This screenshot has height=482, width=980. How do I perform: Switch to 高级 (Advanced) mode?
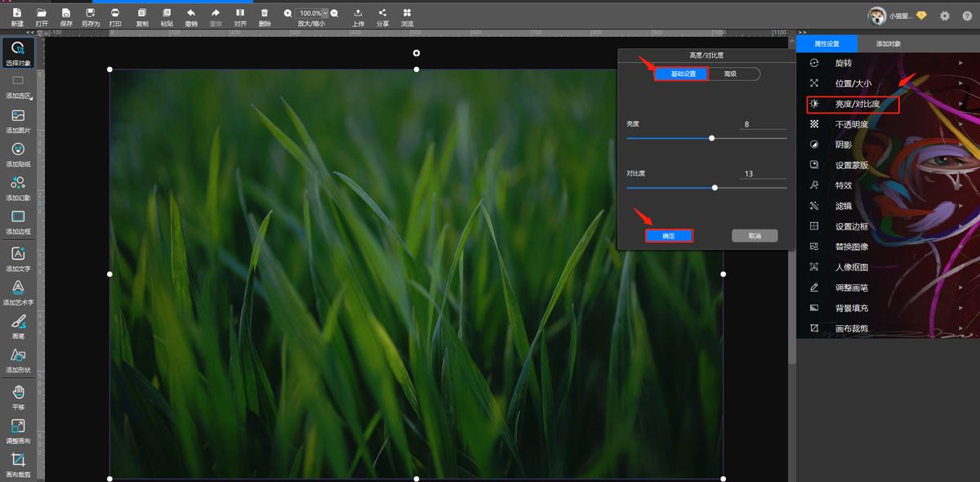tap(730, 74)
